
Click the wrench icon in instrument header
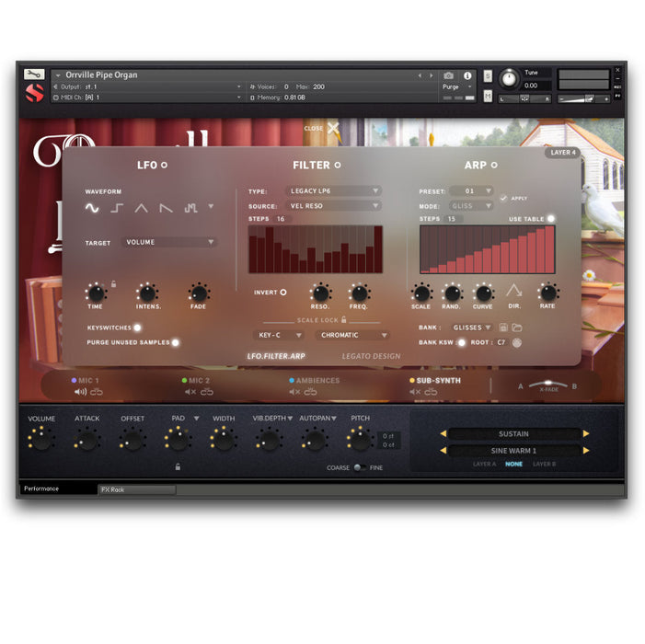(34, 75)
